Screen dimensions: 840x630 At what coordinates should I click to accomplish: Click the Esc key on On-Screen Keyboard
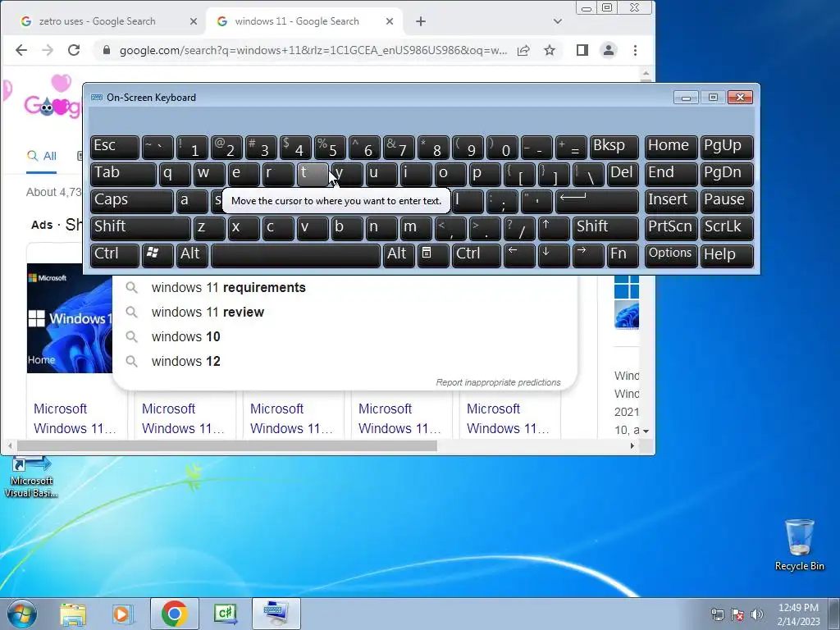[x=115, y=148]
